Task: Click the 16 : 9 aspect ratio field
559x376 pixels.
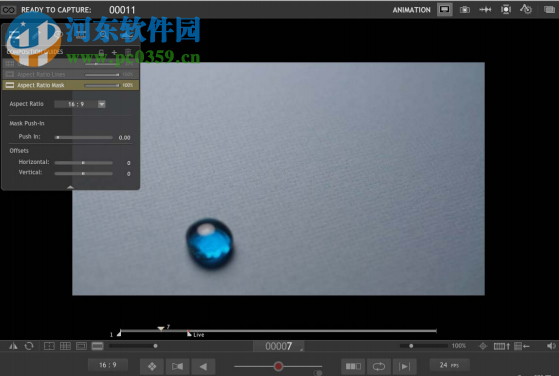Action: 76,104
